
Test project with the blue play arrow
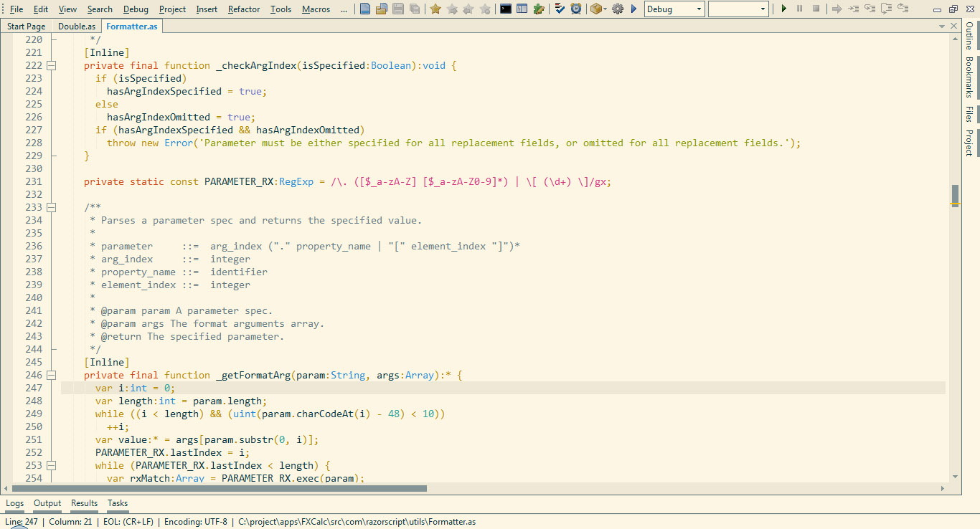pos(633,9)
